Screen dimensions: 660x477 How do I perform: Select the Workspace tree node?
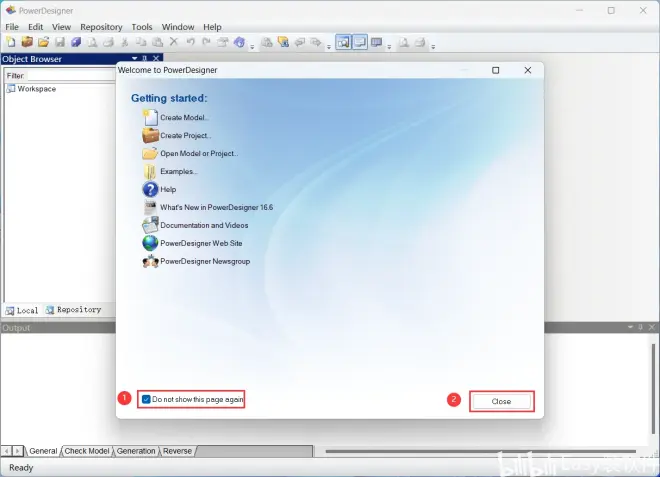point(37,89)
